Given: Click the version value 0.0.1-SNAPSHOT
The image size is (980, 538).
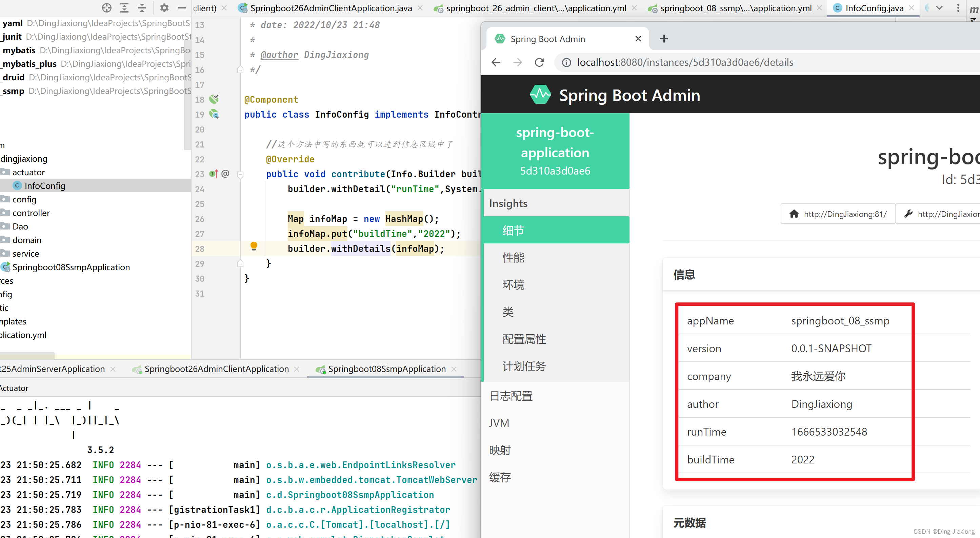Looking at the screenshot, I should click(831, 348).
